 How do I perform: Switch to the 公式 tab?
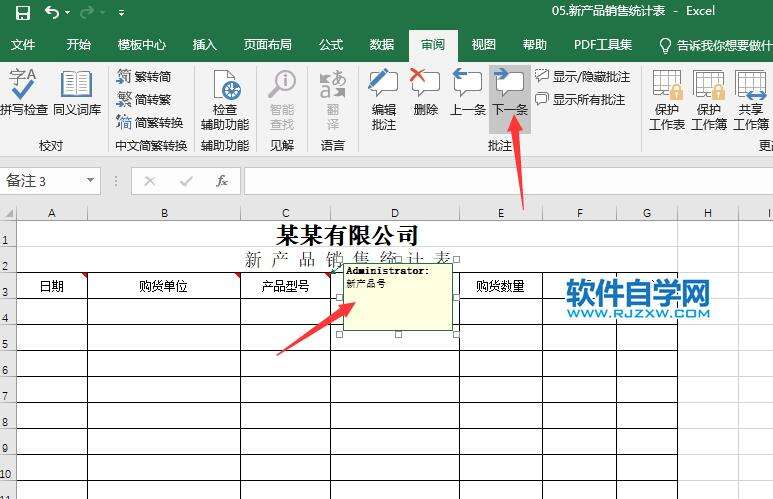click(x=330, y=45)
